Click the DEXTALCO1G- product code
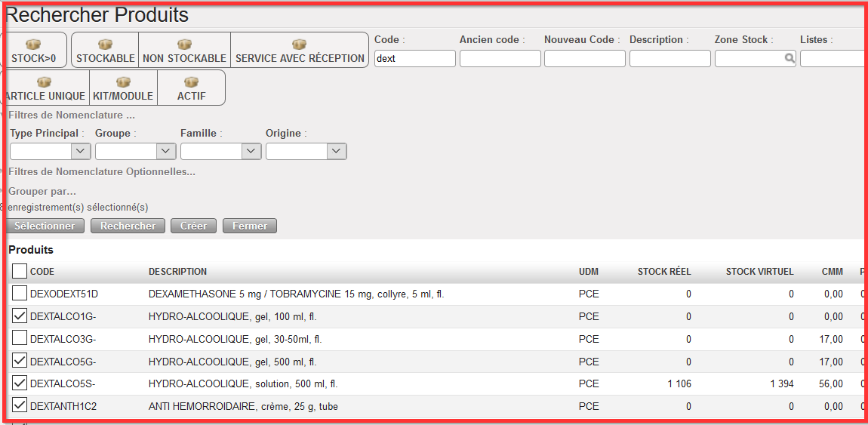Image resolution: width=868 pixels, height=425 pixels. pos(63,316)
